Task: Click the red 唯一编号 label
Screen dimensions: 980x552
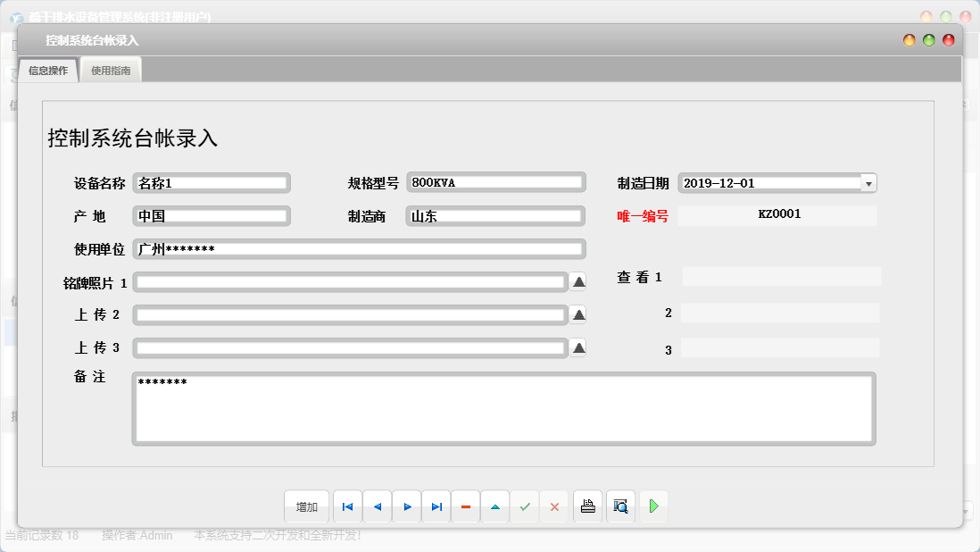Action: tap(643, 216)
